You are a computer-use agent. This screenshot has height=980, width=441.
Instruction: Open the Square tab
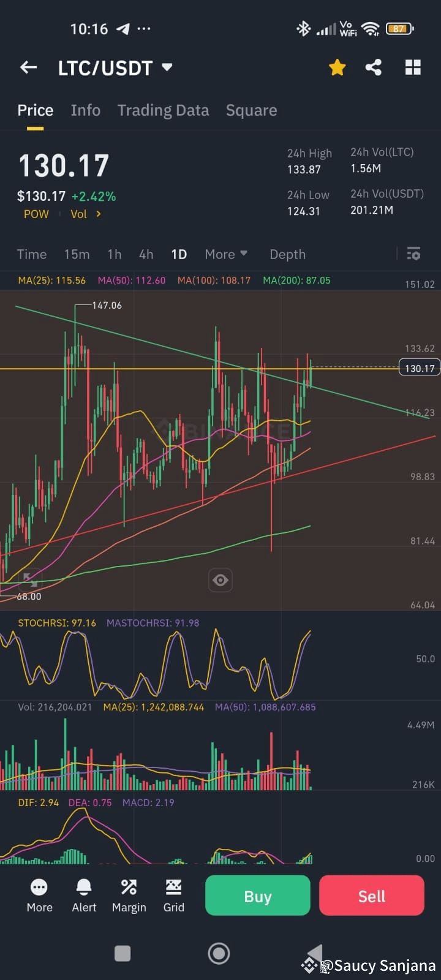click(251, 110)
